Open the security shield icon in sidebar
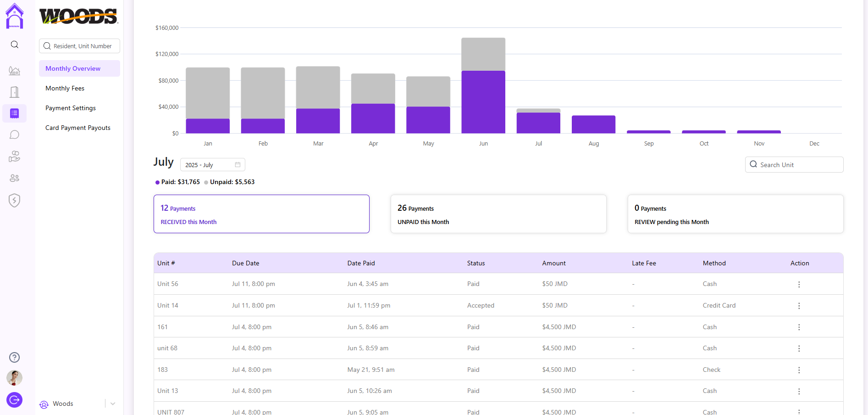 click(15, 200)
